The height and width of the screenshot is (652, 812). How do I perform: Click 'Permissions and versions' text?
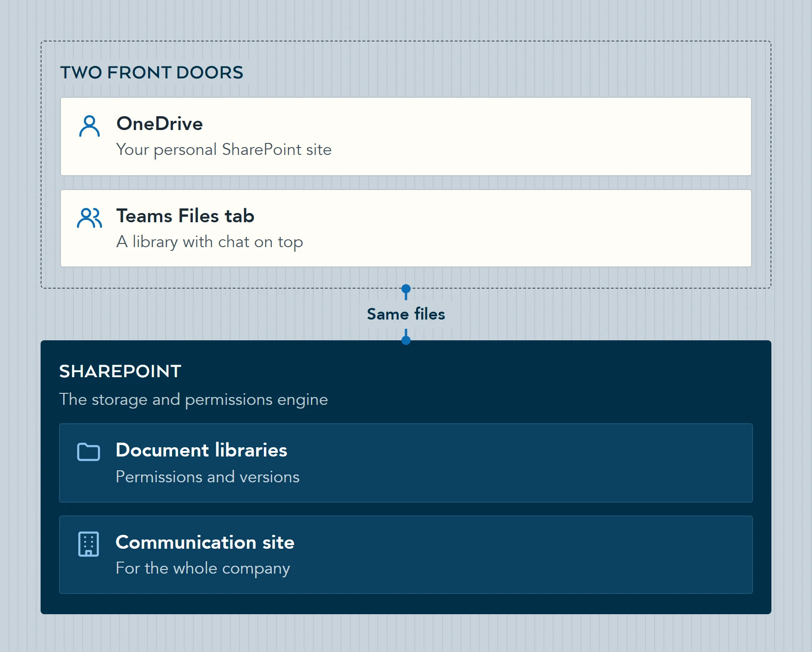(208, 477)
